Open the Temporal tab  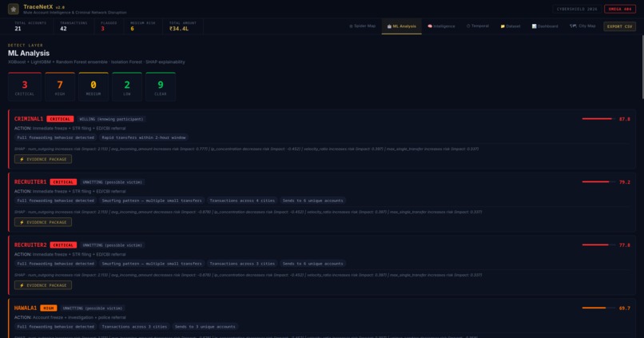click(x=477, y=26)
